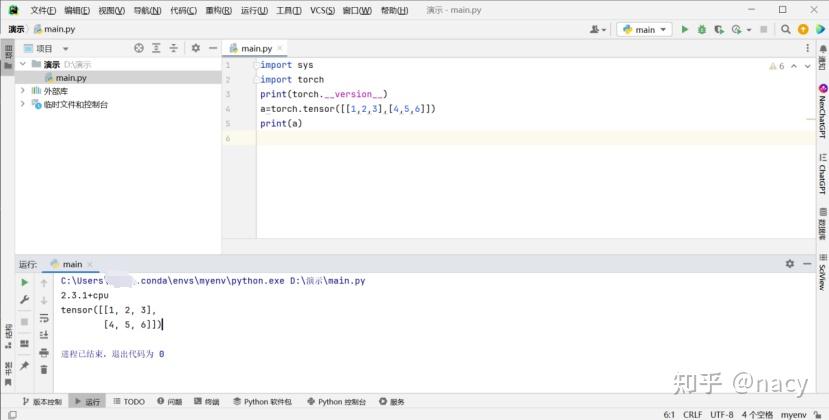Toggle tool window quick-access icon bottom-left
Image resolution: width=829 pixels, height=420 pixels.
12,415
